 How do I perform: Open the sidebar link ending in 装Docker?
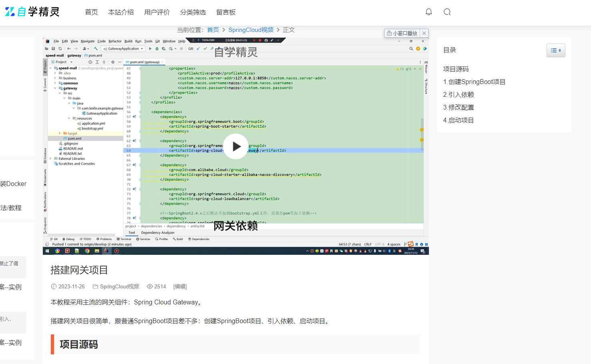coord(13,184)
